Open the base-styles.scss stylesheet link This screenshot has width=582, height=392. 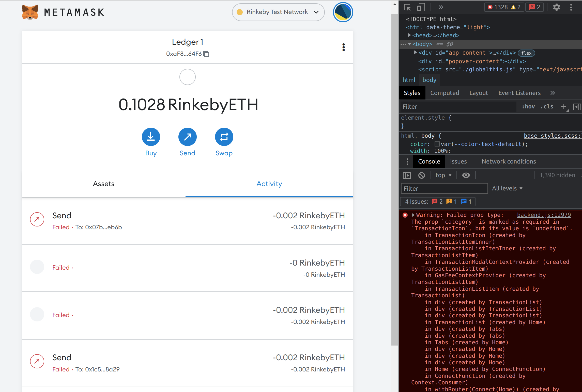pyautogui.click(x=552, y=136)
